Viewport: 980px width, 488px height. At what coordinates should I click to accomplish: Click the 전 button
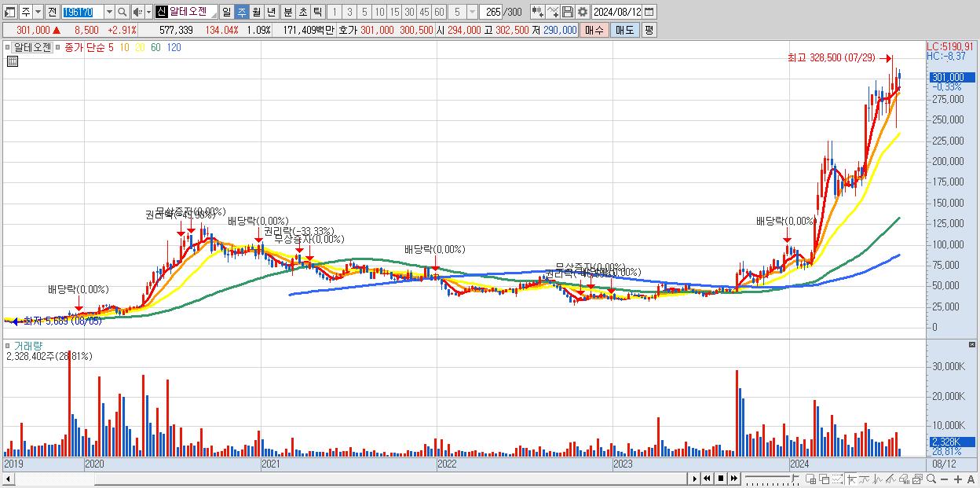click(52, 12)
